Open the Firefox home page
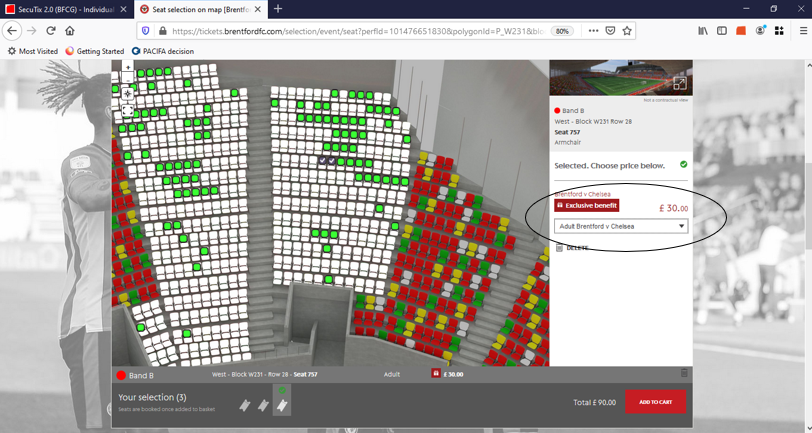 [70, 31]
